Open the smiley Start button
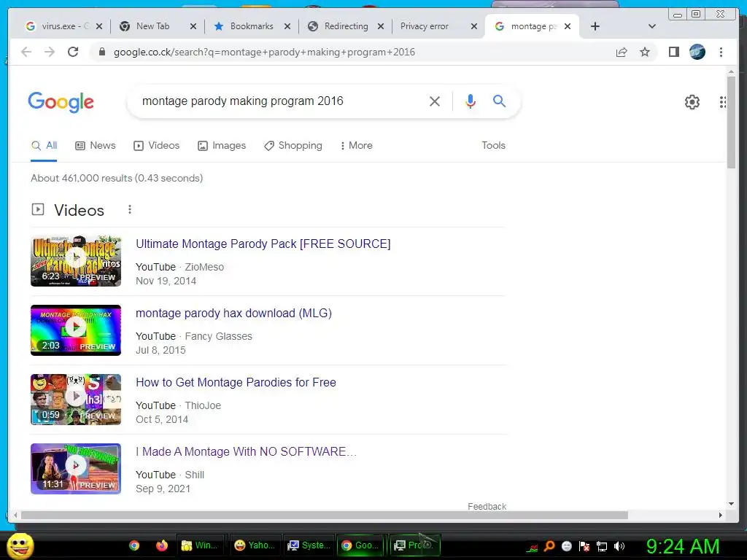This screenshot has height=560, width=747. coord(20,545)
